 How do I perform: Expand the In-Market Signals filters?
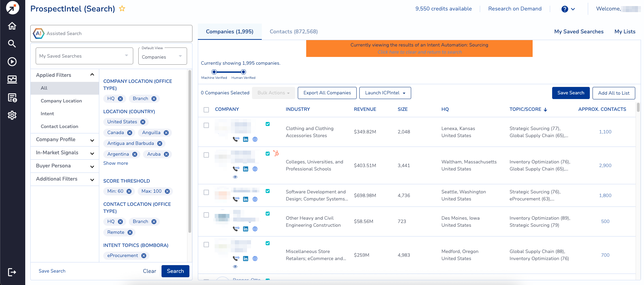(x=92, y=153)
